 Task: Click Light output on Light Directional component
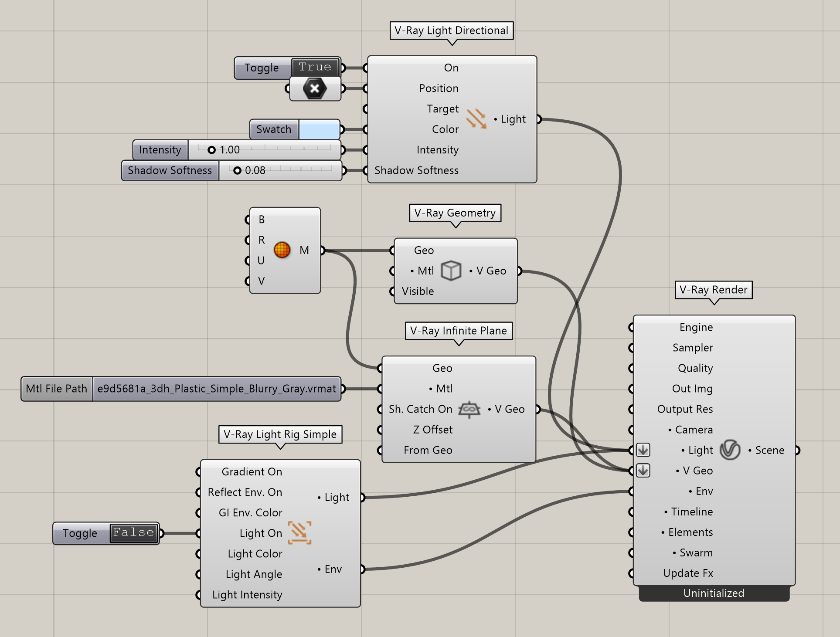click(510, 119)
